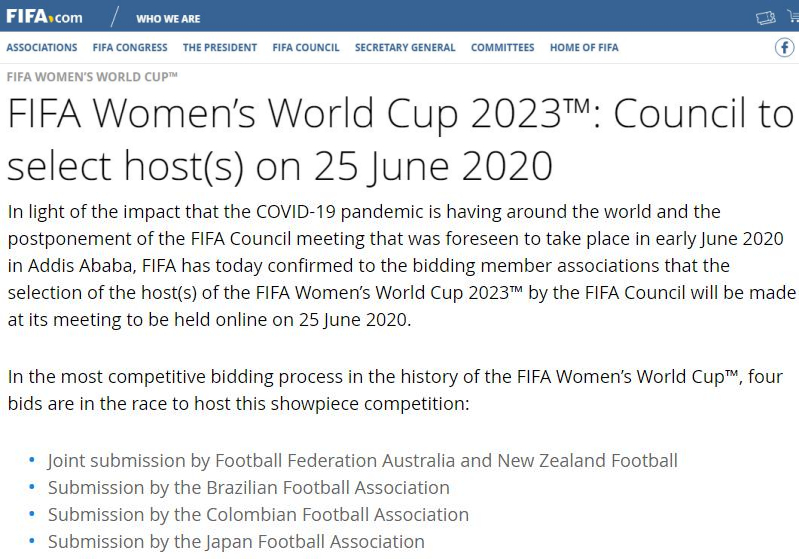Open the tickets icon in the header
The width and height of the screenshot is (799, 559).
765,18
